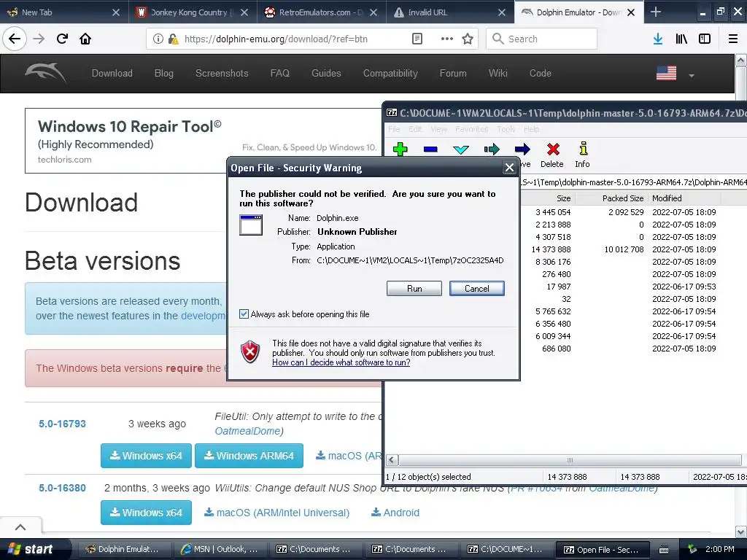Open Blog in Dolphin site navigation
Image resolution: width=747 pixels, height=560 pixels.
click(x=164, y=73)
